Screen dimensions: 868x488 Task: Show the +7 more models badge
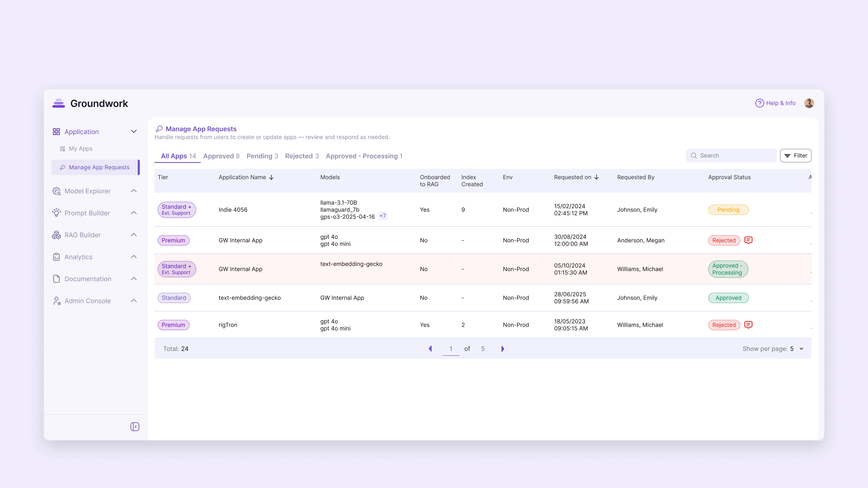(383, 216)
